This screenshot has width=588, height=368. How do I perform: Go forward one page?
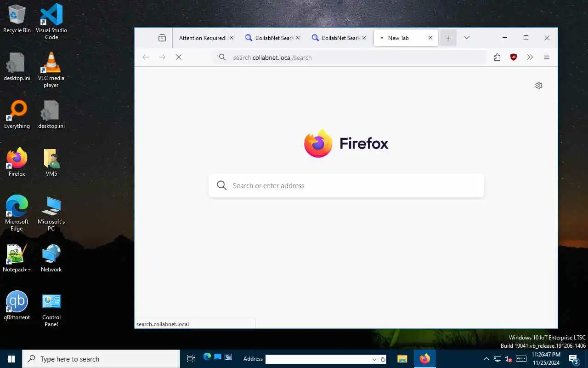coord(162,57)
